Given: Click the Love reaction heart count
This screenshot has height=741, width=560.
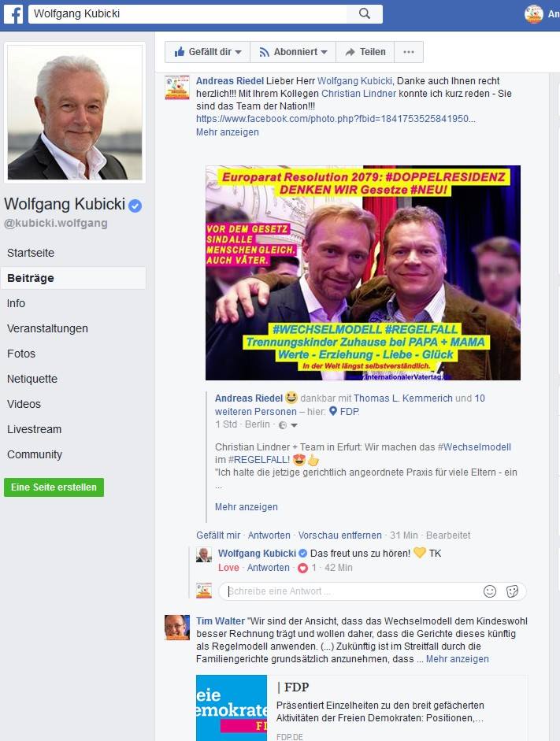Looking at the screenshot, I should click(306, 568).
